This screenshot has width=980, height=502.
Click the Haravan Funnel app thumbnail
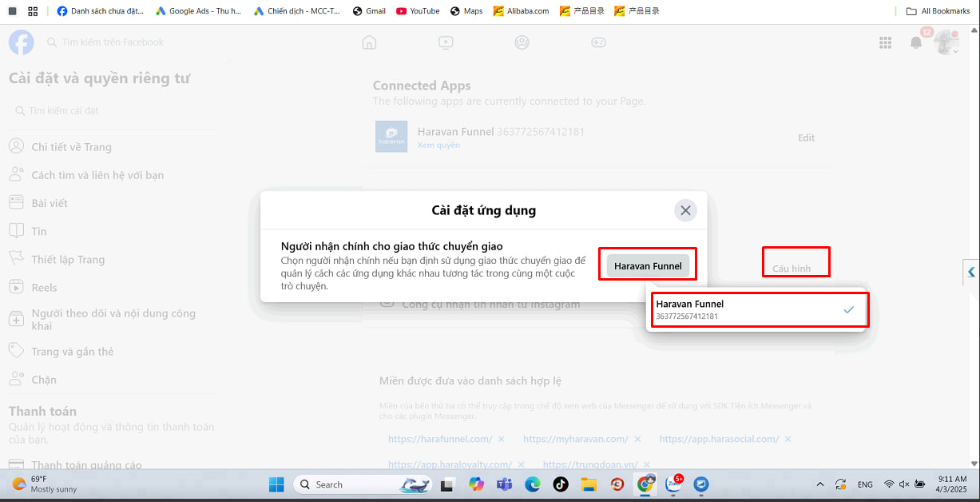coord(391,136)
